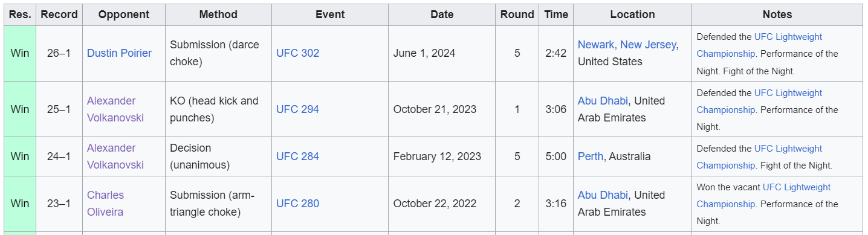
Task: Click the Charles Oliveira opponent link
Action: [106, 204]
